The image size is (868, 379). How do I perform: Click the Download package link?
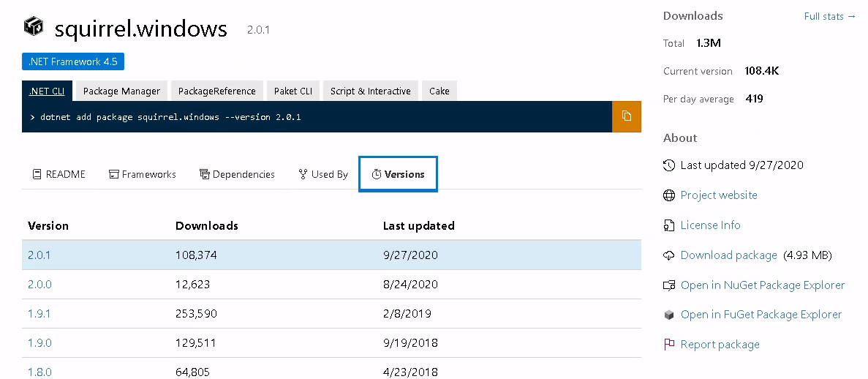[x=728, y=255]
